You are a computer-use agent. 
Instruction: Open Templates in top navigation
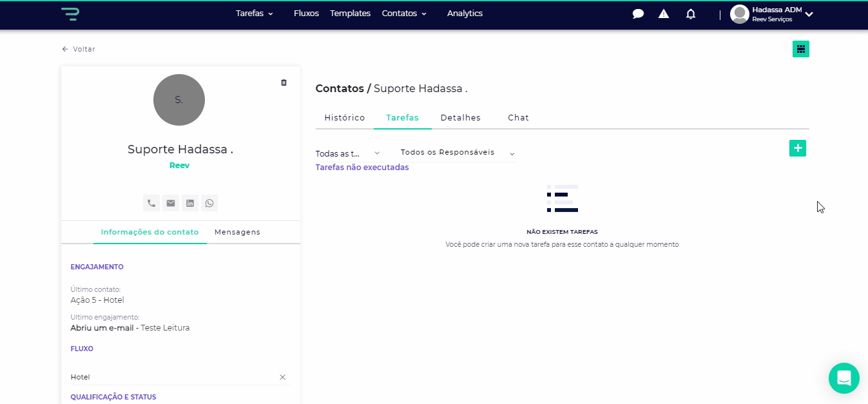click(x=350, y=14)
